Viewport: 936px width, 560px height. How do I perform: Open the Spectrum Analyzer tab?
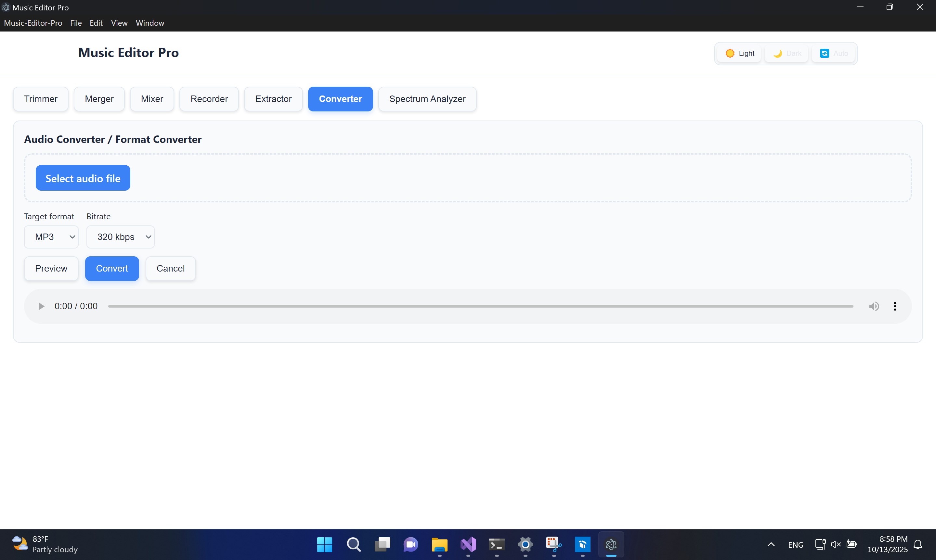pyautogui.click(x=427, y=99)
